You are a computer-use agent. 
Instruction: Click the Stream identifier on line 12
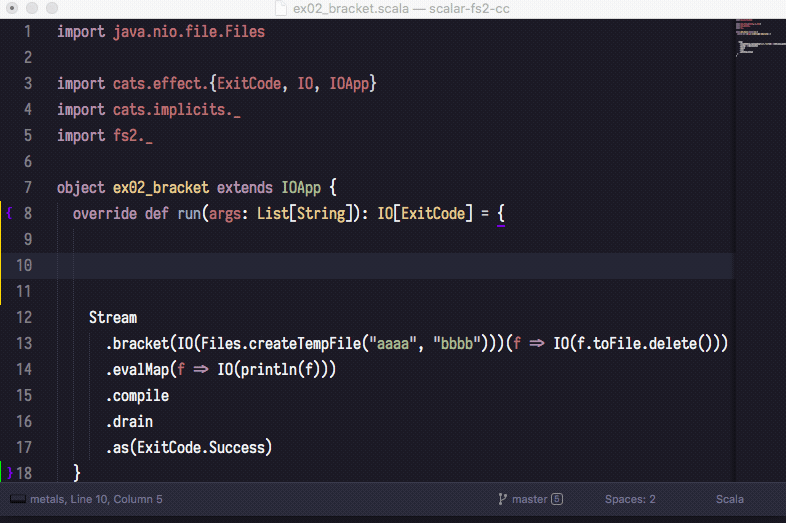[113, 317]
